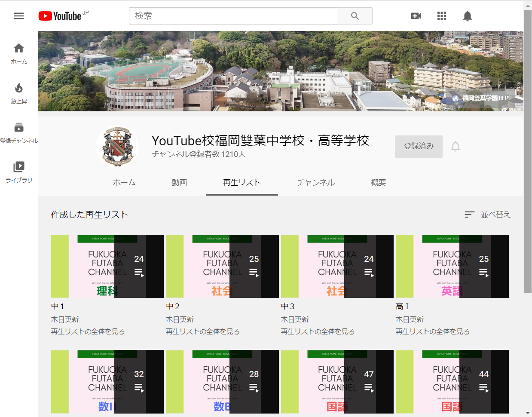532x417 pixels.
Task: Click the 検索 search field
Action: tap(233, 16)
